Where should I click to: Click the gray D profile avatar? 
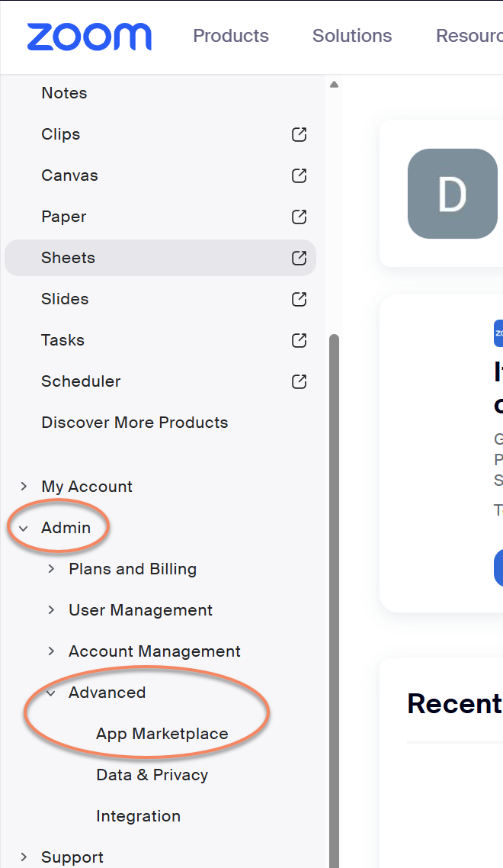(x=452, y=194)
